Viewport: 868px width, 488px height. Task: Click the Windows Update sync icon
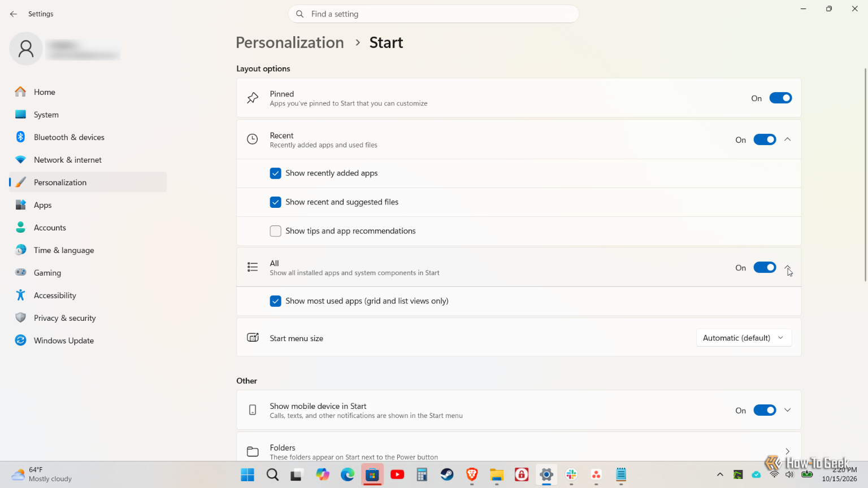(x=21, y=340)
